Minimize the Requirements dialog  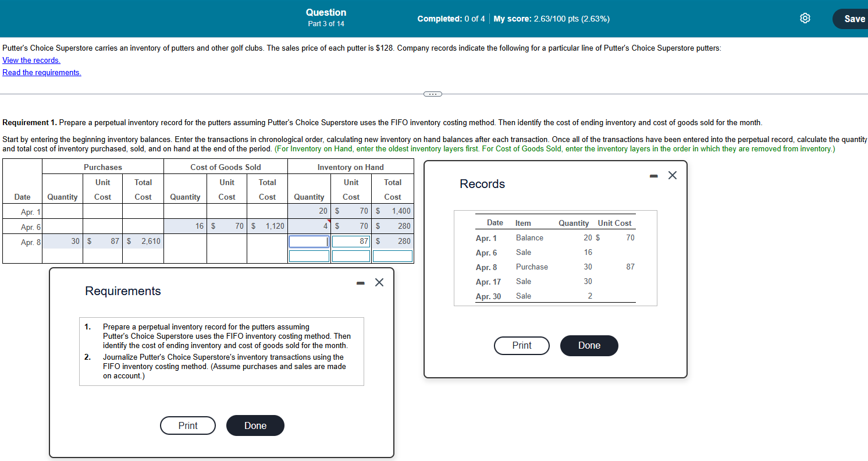point(361,283)
